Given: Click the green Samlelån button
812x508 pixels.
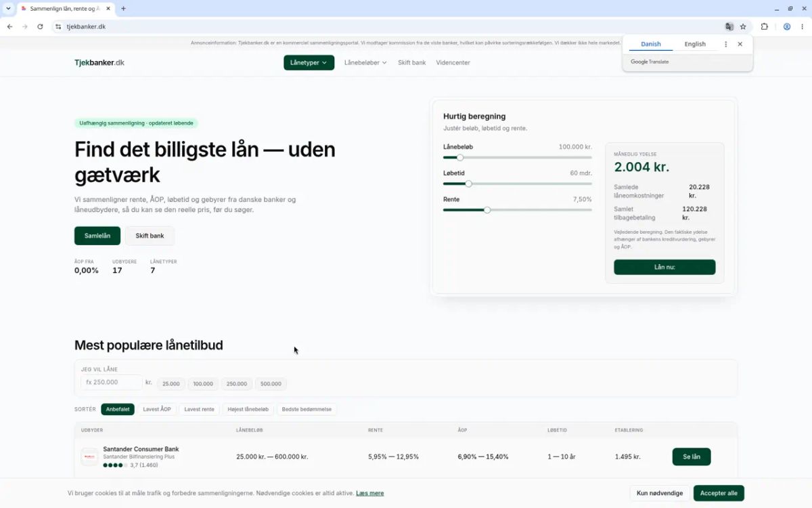Looking at the screenshot, I should [x=97, y=236].
